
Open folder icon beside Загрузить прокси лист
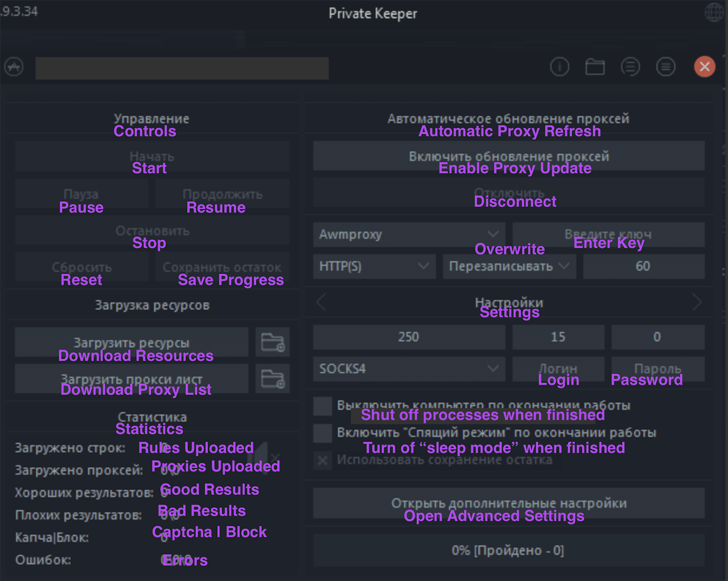pos(272,379)
